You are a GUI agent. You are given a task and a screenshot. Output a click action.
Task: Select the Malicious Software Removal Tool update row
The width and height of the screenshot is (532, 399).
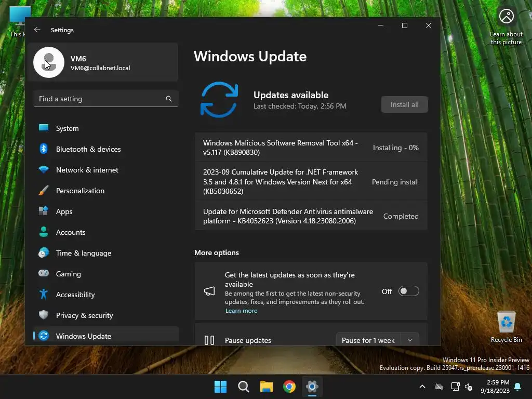point(311,147)
